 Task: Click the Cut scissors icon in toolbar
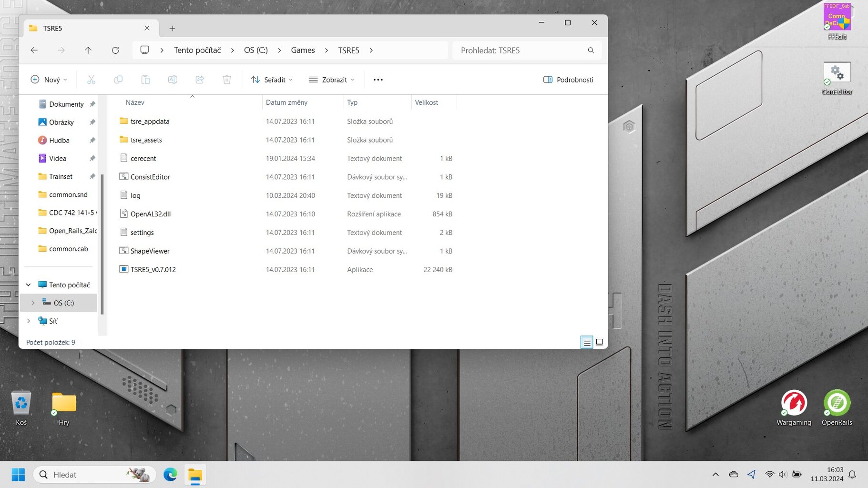pos(91,80)
